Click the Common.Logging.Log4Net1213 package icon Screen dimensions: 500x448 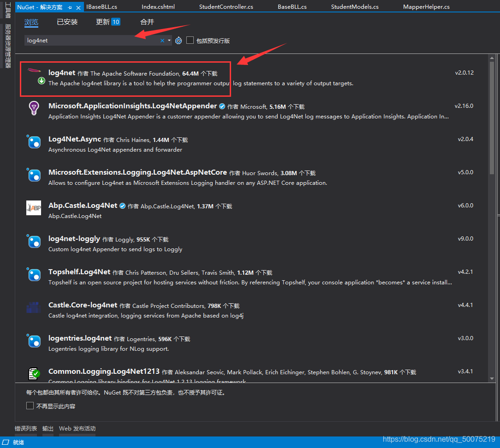[x=34, y=373]
